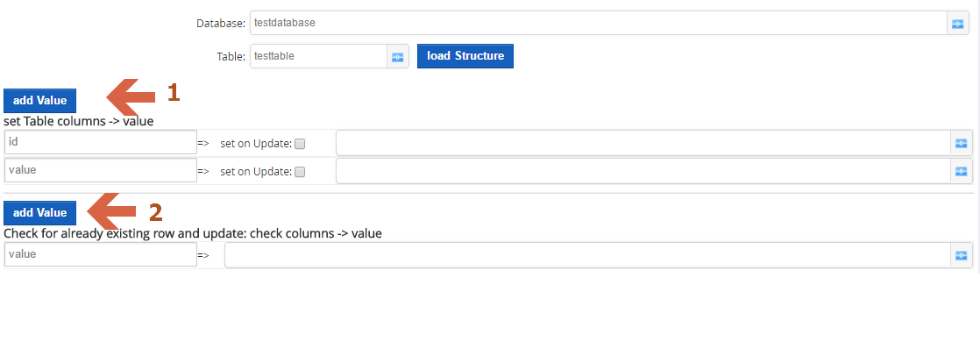Open variable picker icon for Database field
Image resolution: width=980 pixels, height=349 pixels.
point(957,23)
